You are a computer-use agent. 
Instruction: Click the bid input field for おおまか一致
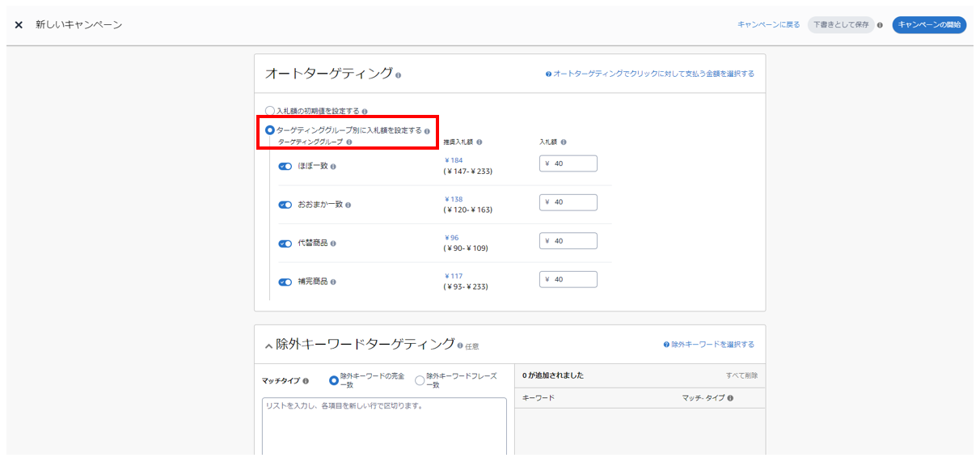(568, 202)
